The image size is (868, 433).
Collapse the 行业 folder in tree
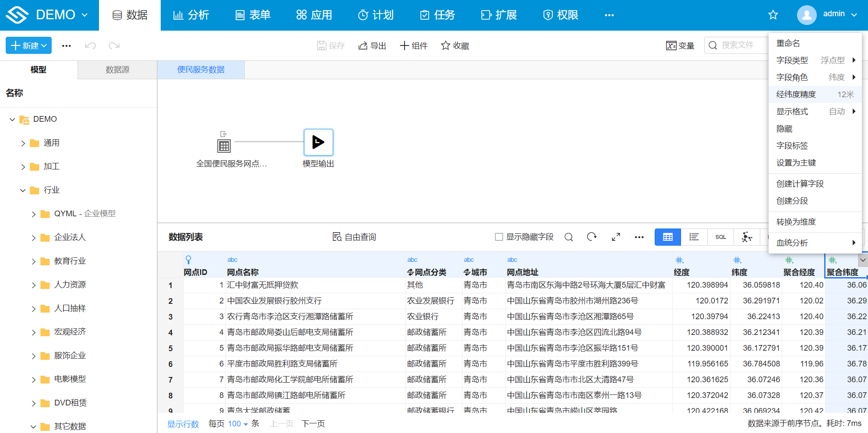22,190
